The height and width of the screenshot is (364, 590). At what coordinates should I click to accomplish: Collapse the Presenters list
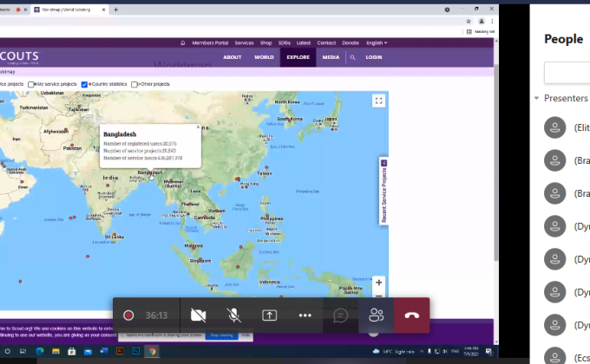pyautogui.click(x=537, y=98)
